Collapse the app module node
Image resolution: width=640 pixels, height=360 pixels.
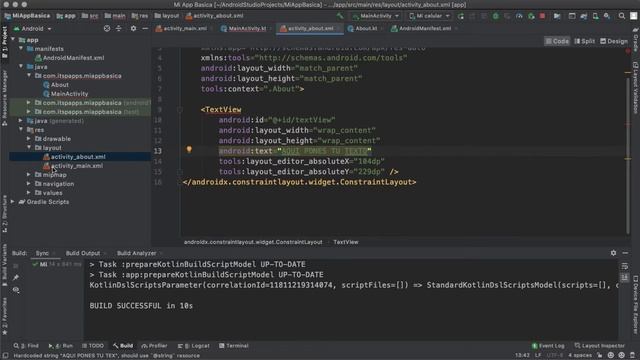(13, 40)
